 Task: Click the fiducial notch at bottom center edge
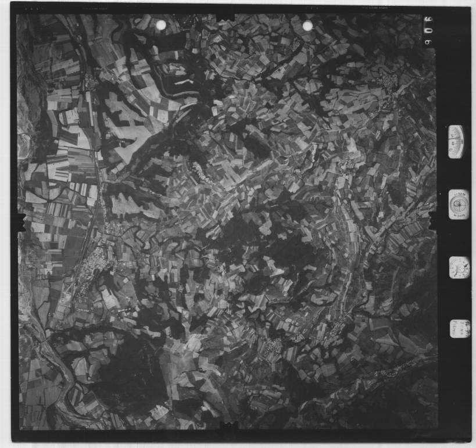point(227,427)
